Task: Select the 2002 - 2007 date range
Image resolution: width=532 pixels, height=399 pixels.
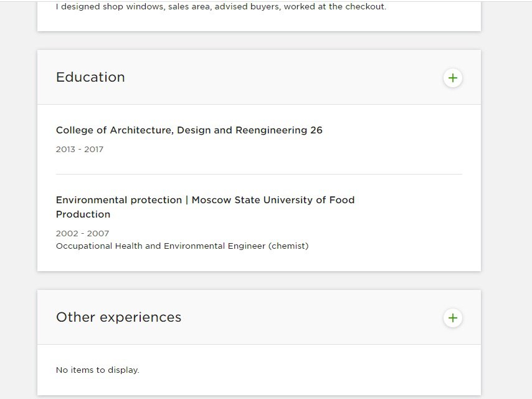Action: click(x=82, y=234)
